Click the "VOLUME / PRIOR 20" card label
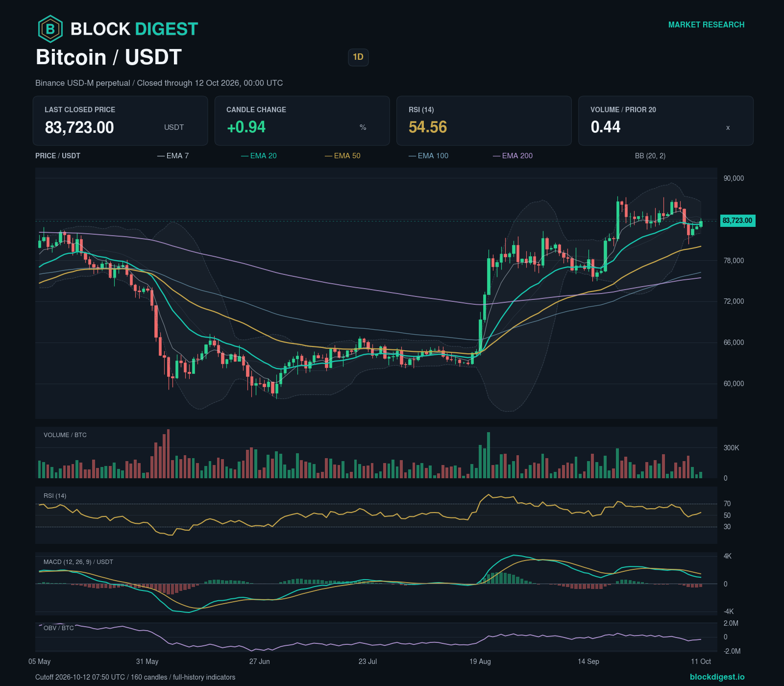Image resolution: width=784 pixels, height=686 pixels. [x=623, y=110]
